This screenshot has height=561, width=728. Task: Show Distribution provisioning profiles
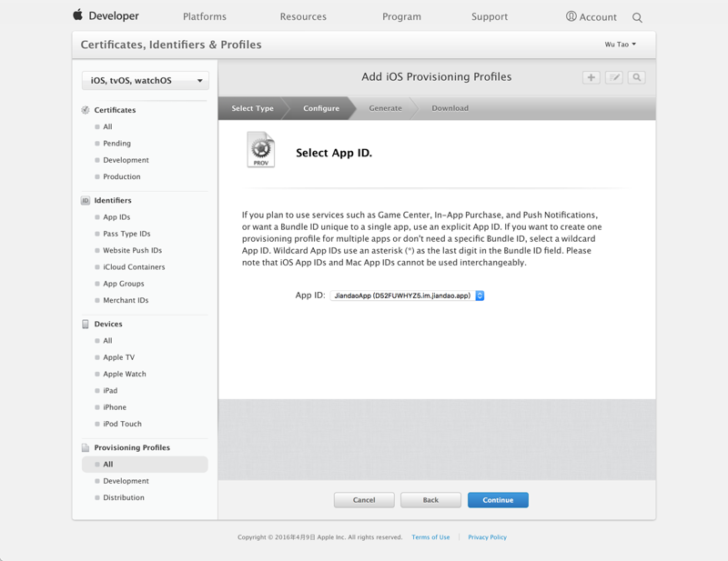[124, 497]
